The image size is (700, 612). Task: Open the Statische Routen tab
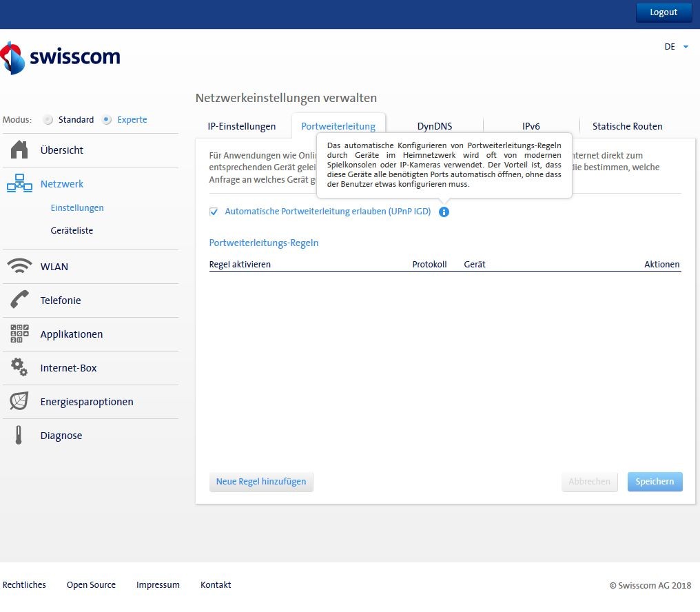(x=627, y=126)
